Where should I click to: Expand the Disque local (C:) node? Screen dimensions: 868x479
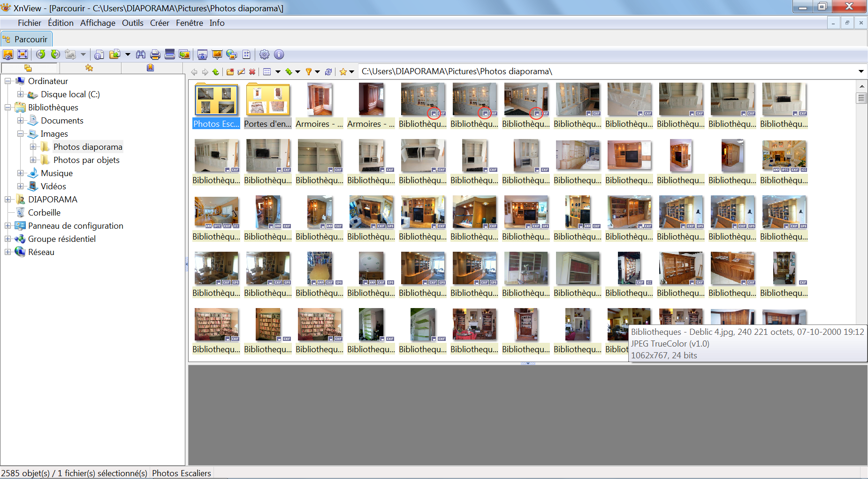(x=20, y=94)
